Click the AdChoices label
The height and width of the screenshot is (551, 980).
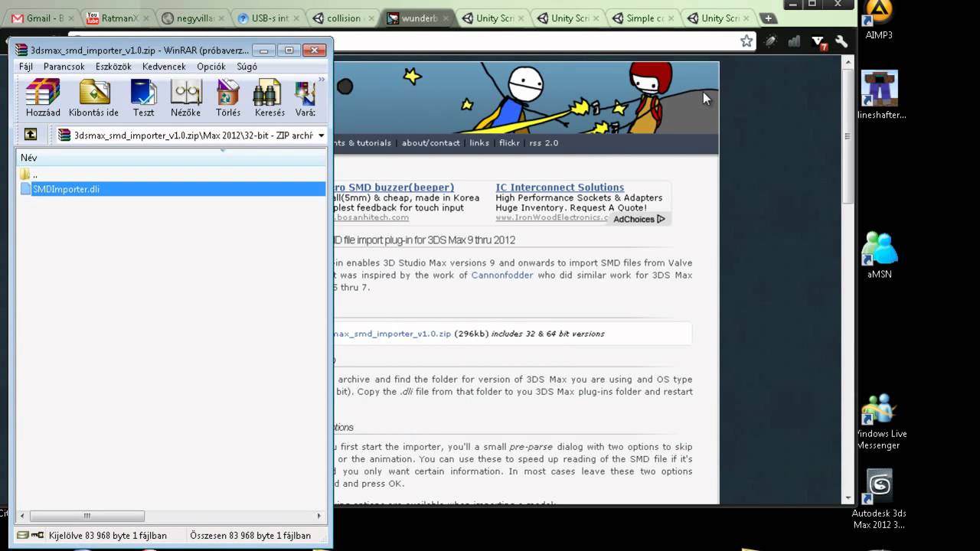[639, 219]
